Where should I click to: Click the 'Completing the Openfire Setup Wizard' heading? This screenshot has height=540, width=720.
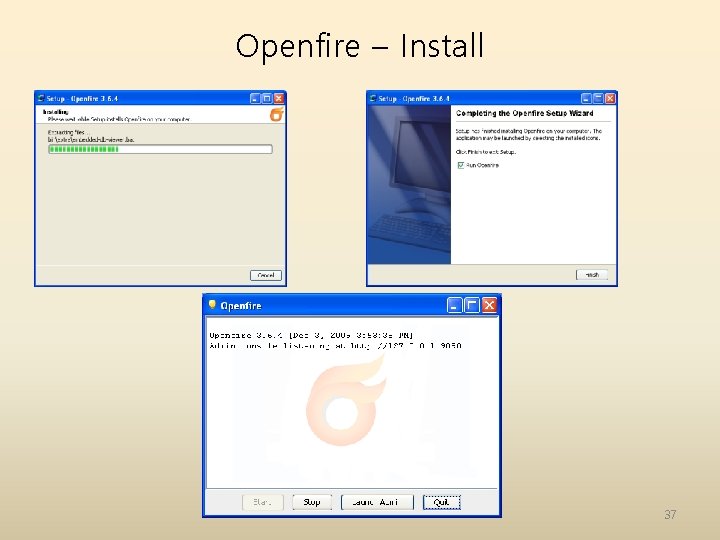[x=524, y=113]
